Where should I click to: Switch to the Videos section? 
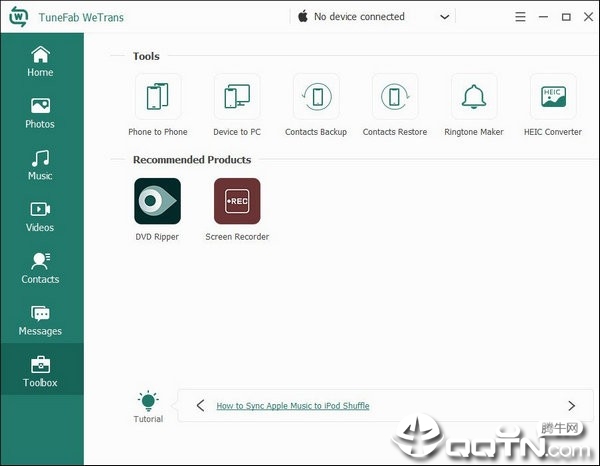(40, 217)
